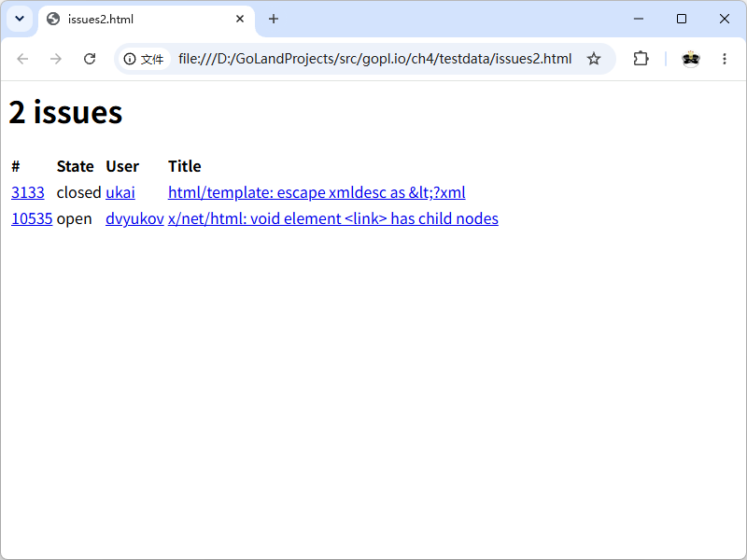
Task: Maximize the Chrome window
Action: [682, 19]
